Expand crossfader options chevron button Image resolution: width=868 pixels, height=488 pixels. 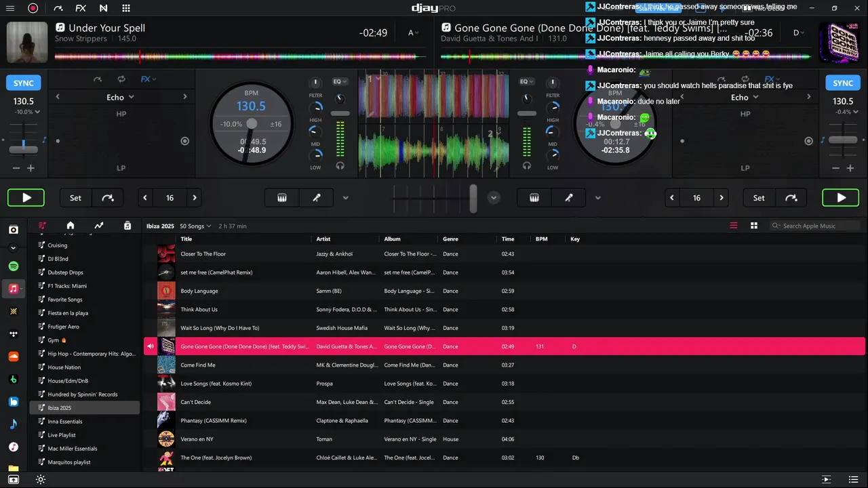[494, 198]
